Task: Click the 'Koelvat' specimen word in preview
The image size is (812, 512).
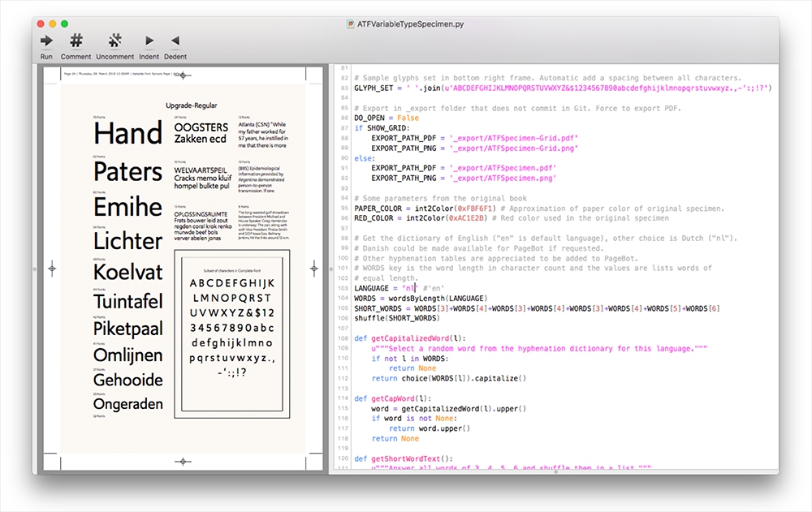Action: pos(128,273)
